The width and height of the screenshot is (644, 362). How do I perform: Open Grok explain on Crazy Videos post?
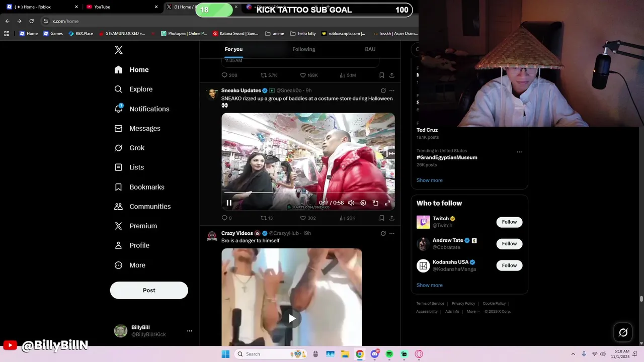(x=383, y=233)
